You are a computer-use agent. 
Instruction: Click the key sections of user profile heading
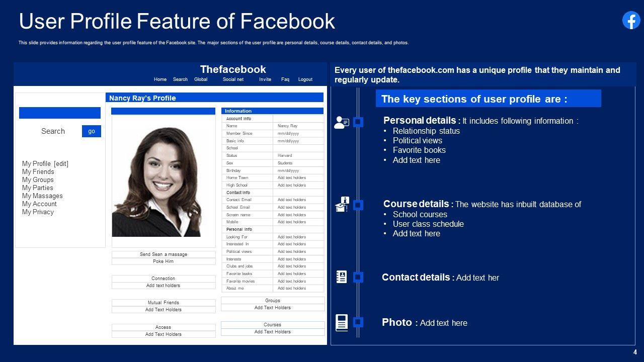click(488, 99)
